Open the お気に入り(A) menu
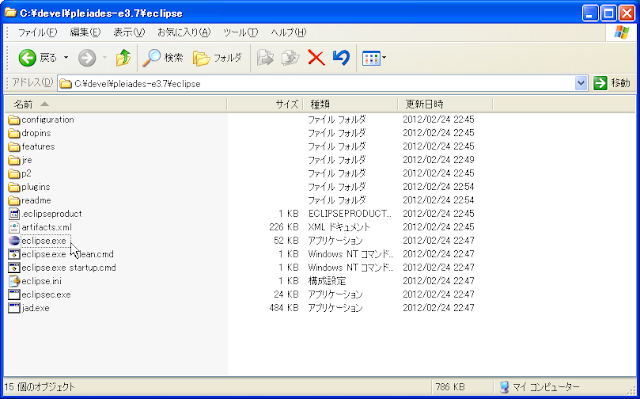Screen dimensions: 640x399 pyautogui.click(x=184, y=32)
